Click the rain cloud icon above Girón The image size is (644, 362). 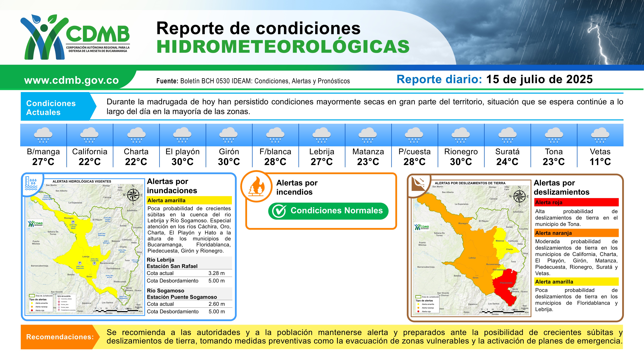click(229, 135)
